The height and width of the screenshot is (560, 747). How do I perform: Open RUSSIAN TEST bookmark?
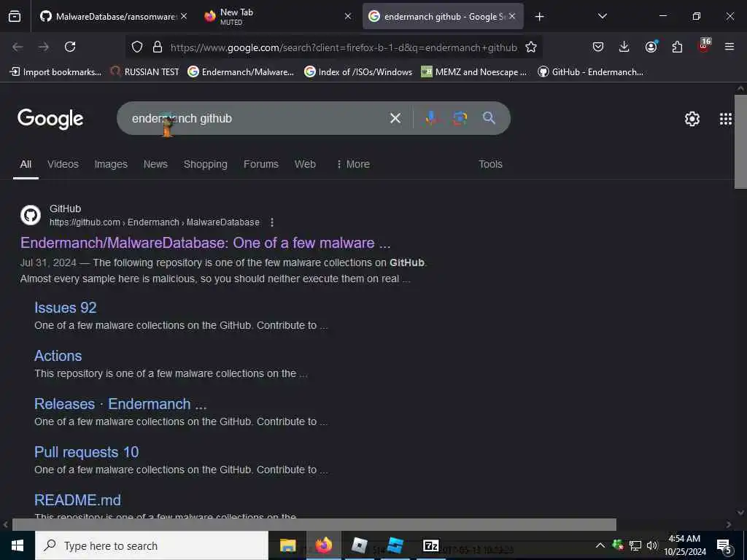[144, 72]
